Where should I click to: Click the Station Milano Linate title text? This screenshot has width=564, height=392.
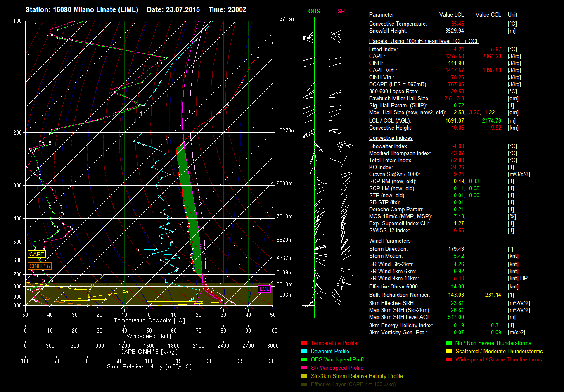tap(82, 9)
